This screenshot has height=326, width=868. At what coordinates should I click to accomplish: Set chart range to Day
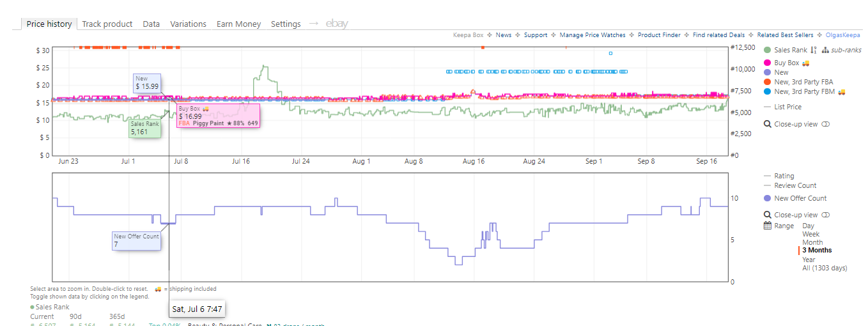pos(809,226)
